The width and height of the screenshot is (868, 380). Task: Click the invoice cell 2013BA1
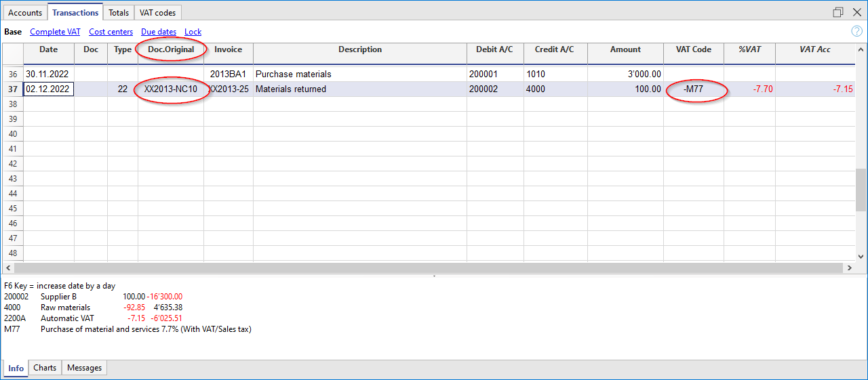click(228, 74)
